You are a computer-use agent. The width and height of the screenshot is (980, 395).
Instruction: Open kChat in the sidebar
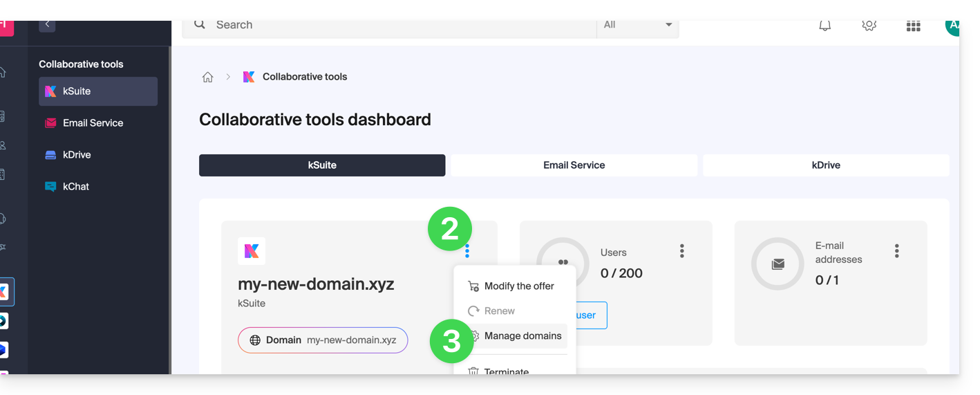[x=76, y=187]
